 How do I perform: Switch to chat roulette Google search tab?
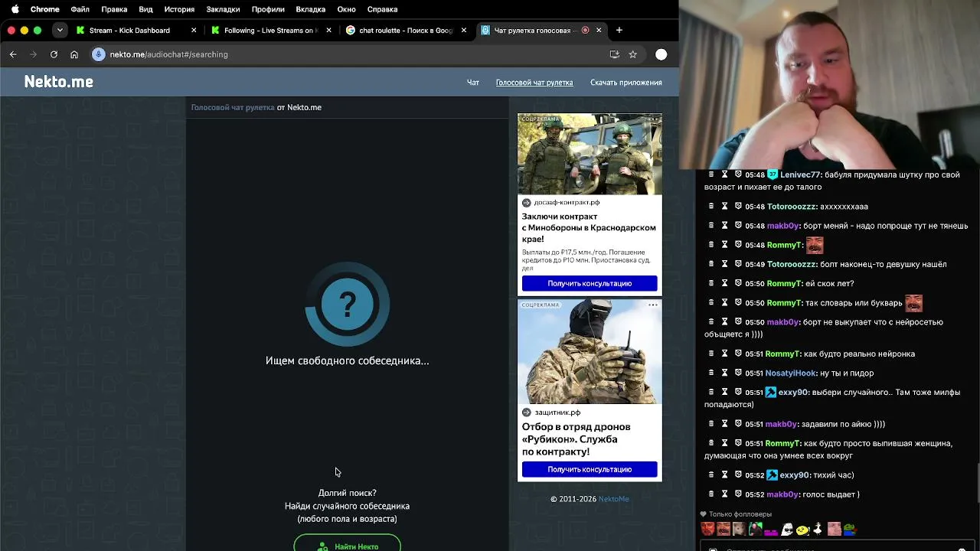pyautogui.click(x=404, y=31)
